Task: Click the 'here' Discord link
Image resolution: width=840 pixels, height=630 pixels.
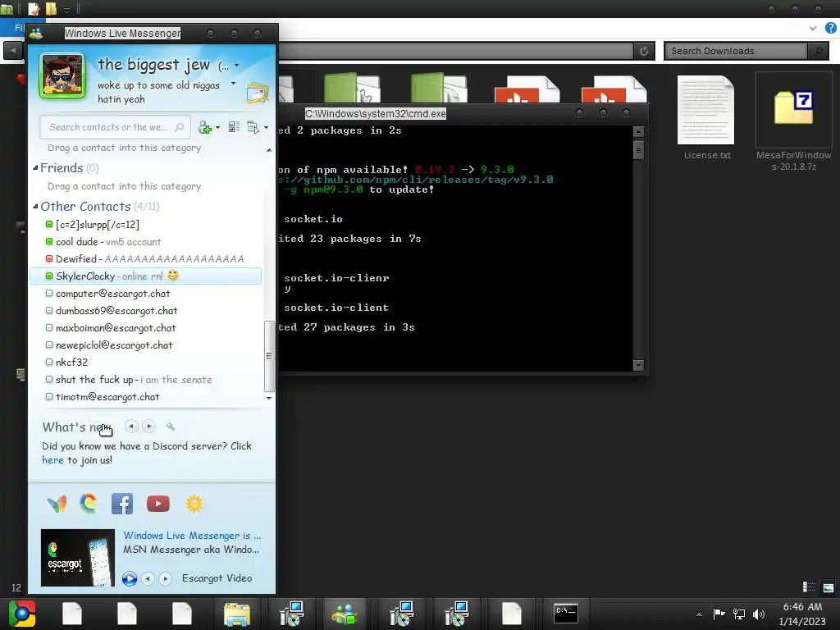Action: pos(52,460)
